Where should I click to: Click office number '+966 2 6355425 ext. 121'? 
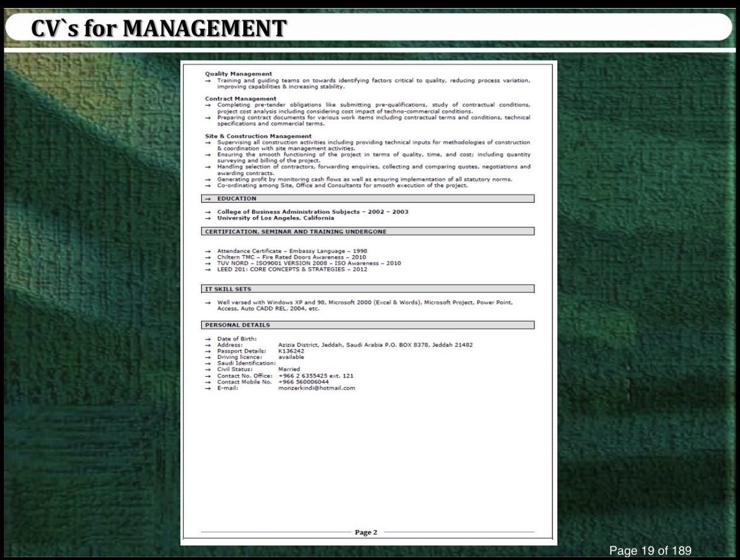(x=316, y=376)
